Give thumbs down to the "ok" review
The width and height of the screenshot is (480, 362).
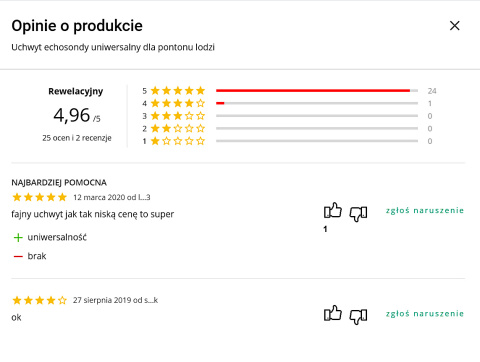[358, 316]
